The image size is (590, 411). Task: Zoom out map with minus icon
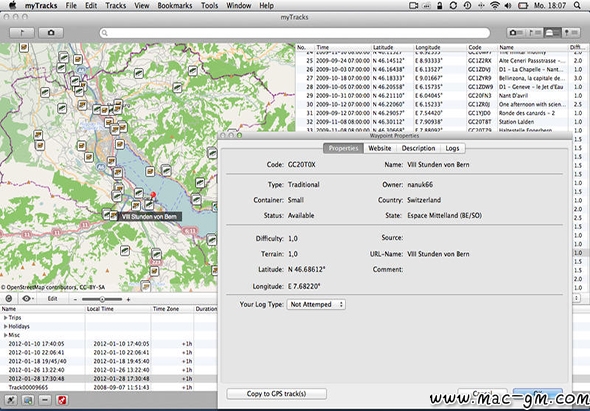pos(75,300)
